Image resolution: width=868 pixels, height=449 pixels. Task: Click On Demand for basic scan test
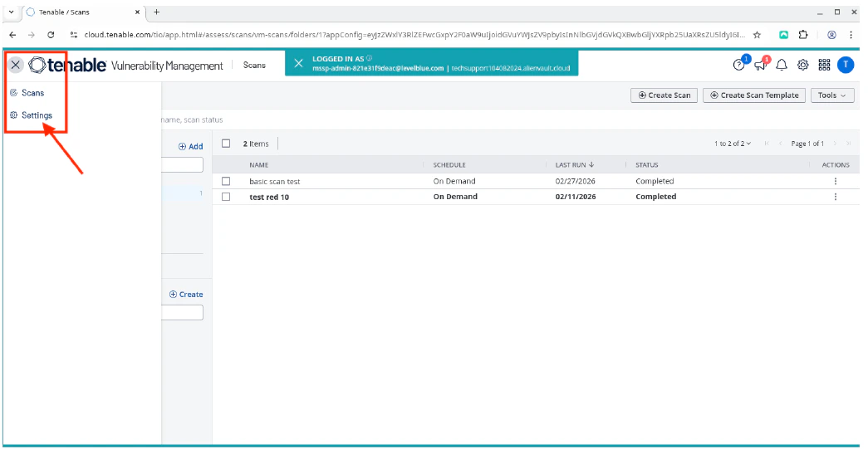click(x=454, y=181)
